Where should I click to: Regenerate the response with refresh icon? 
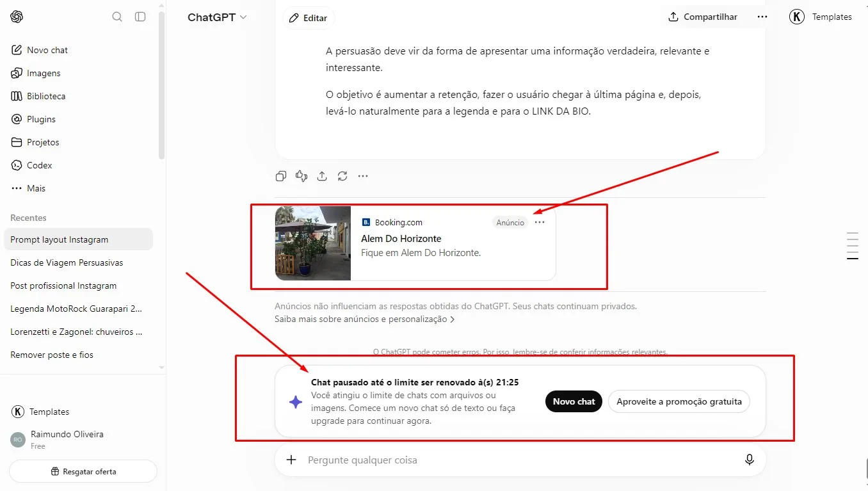click(342, 176)
